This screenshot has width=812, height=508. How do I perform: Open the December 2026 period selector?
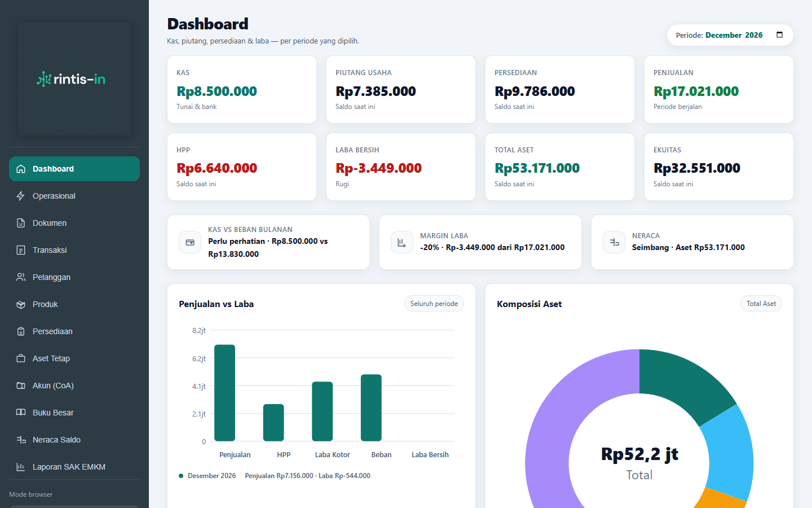[x=730, y=35]
